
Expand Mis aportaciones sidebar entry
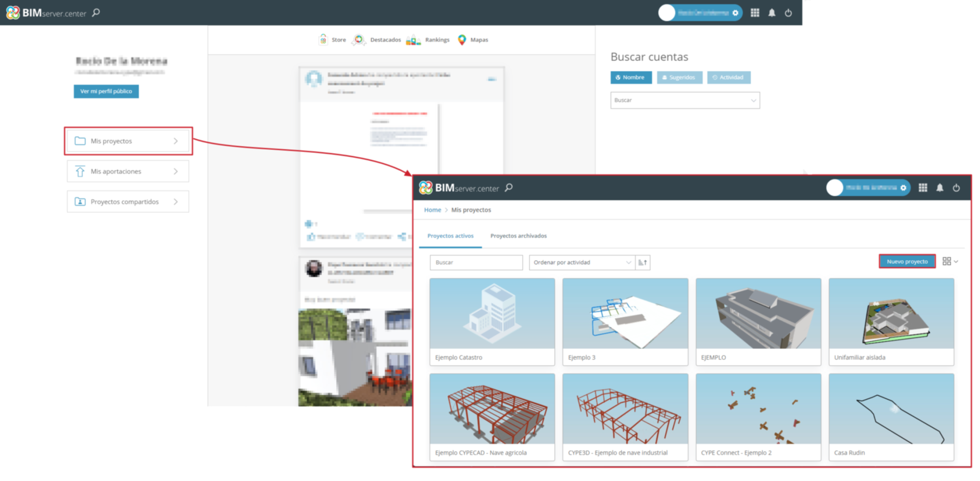[128, 171]
